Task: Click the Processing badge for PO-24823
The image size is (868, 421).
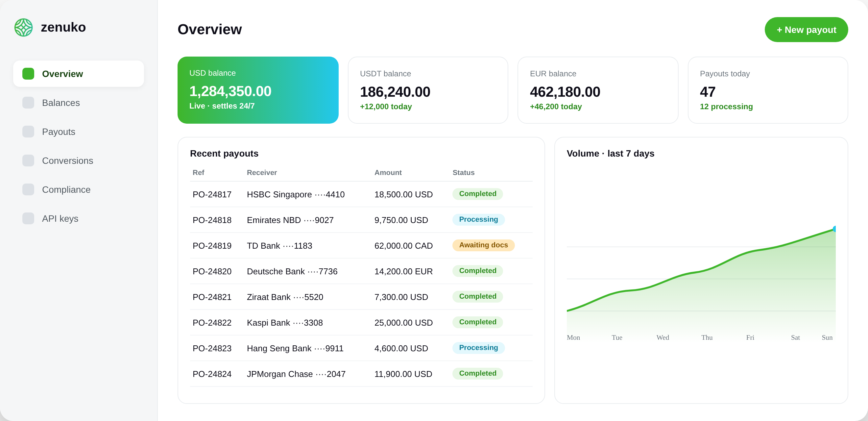Action: 478,348
